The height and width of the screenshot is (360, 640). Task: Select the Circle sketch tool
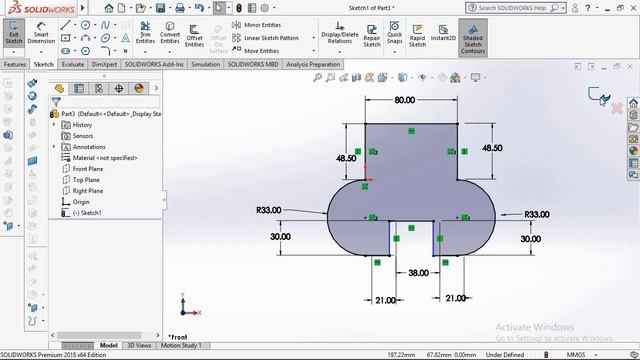(x=85, y=25)
